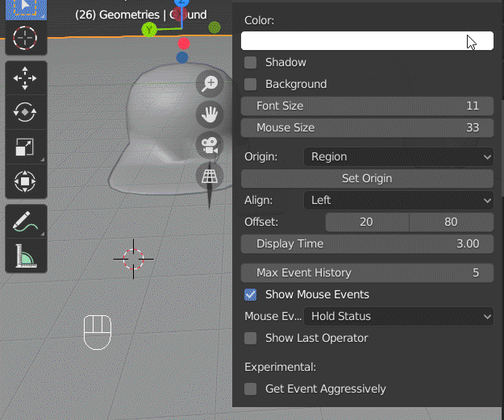Click the 3D cursor in the viewport
The height and width of the screenshot is (420, 504).
click(133, 259)
